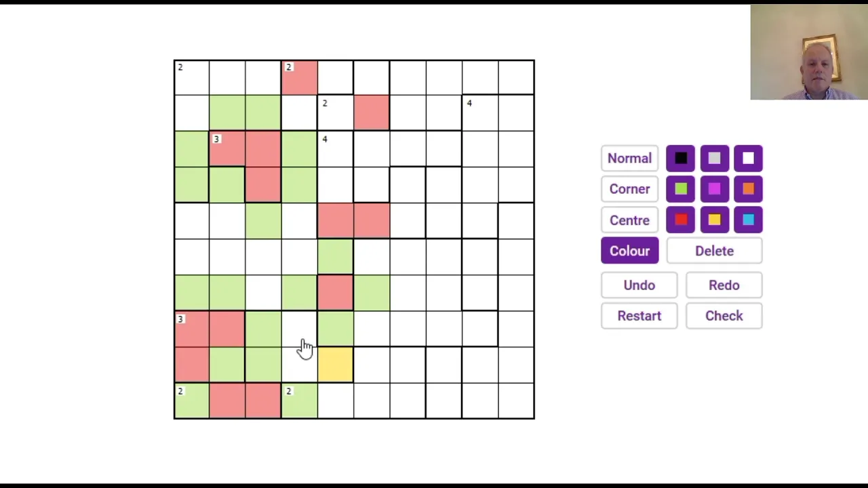Pick the magenta colour swatch

[x=714, y=189]
